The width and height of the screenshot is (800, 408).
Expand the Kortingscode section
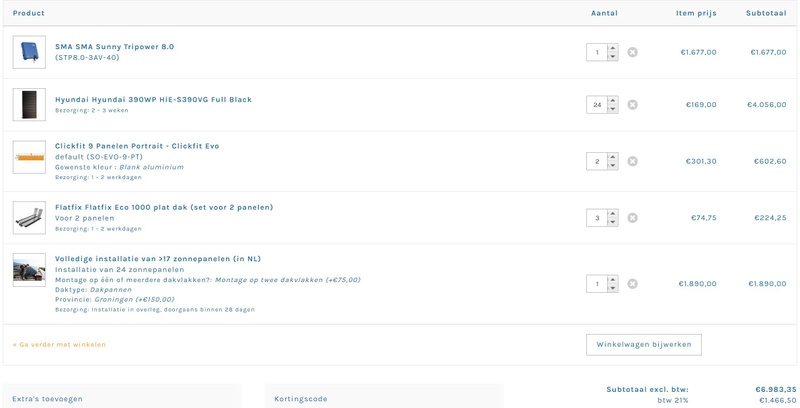383,398
